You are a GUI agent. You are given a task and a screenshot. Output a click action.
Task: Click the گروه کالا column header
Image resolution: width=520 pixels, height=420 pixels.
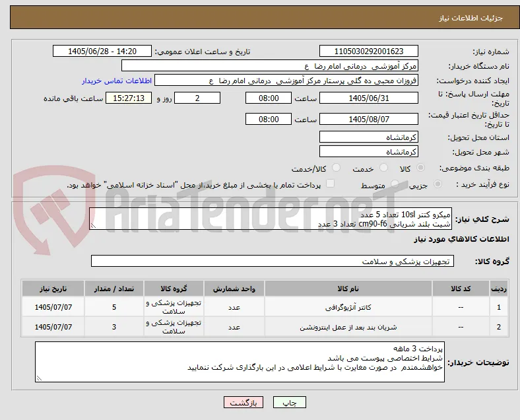pos(174,289)
